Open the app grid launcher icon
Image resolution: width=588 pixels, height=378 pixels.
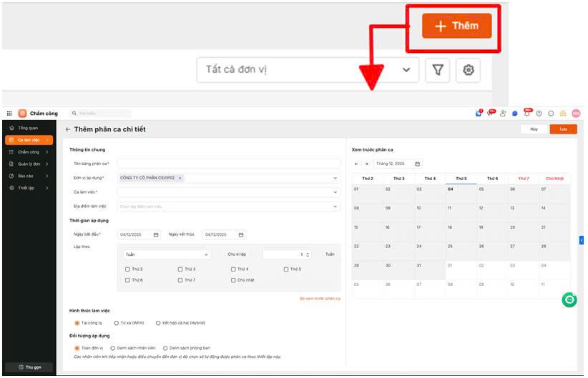point(9,113)
